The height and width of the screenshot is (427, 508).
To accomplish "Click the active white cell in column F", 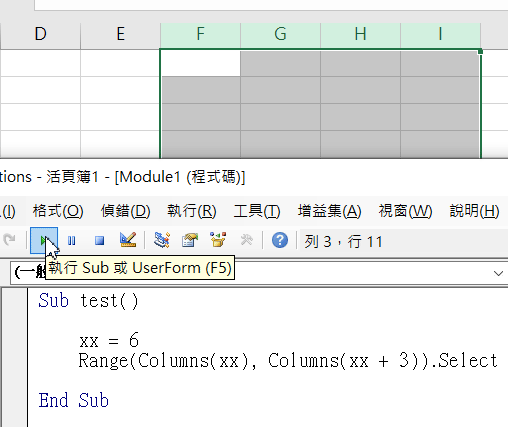I will (200, 63).
